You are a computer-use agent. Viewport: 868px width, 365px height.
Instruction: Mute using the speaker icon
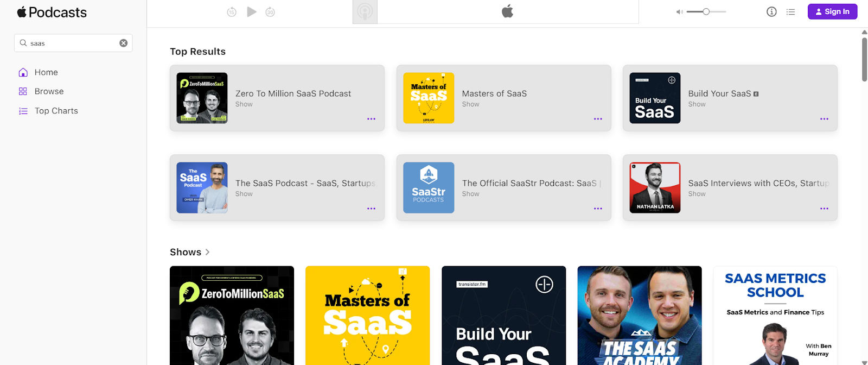tap(679, 12)
